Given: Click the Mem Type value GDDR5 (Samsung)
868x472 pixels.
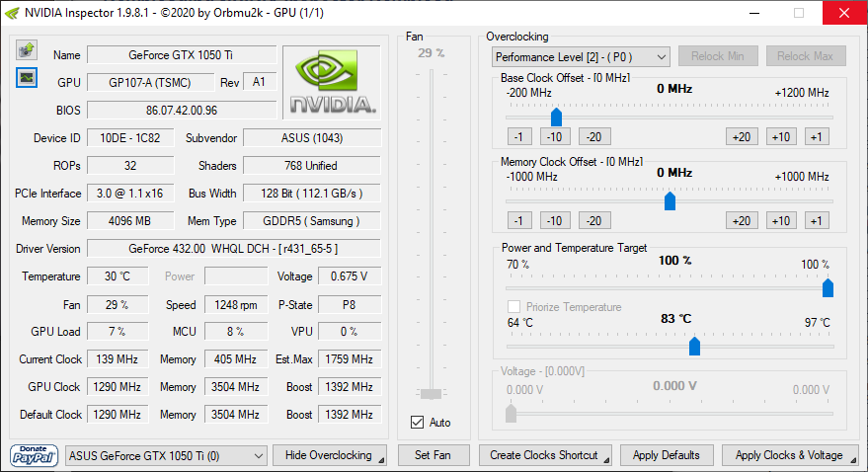Looking at the screenshot, I should (x=312, y=221).
